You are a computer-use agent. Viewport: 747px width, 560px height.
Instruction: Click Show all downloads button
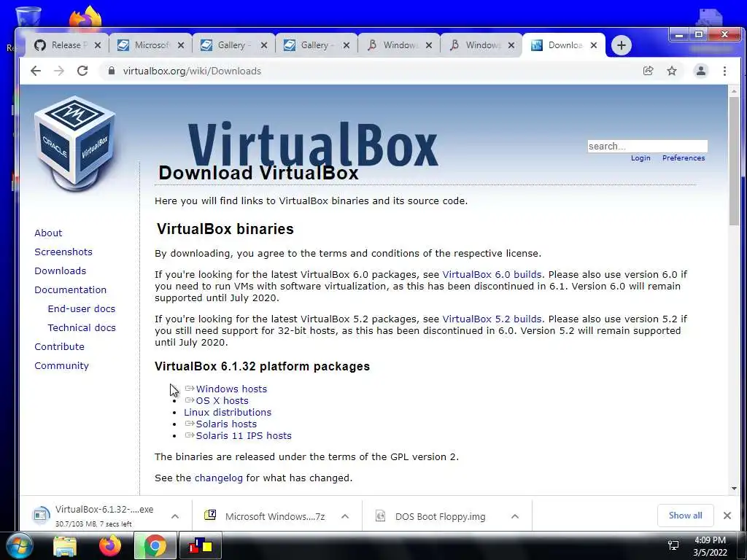685,516
